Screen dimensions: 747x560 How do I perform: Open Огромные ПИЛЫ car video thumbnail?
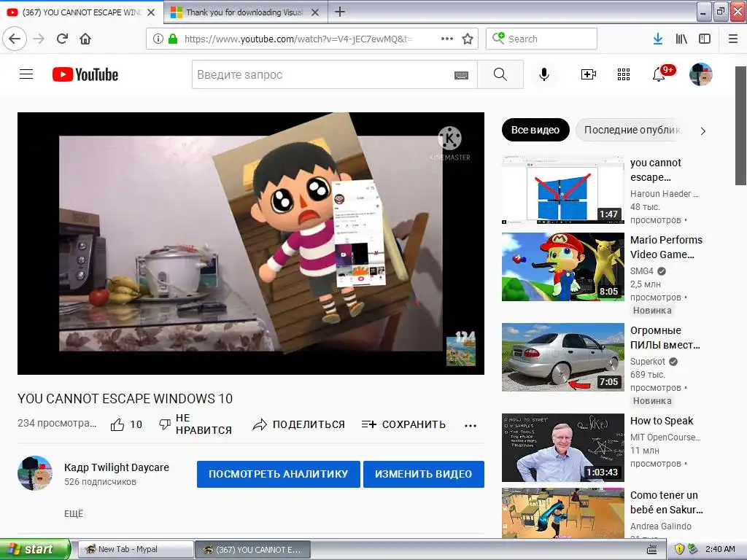click(562, 357)
